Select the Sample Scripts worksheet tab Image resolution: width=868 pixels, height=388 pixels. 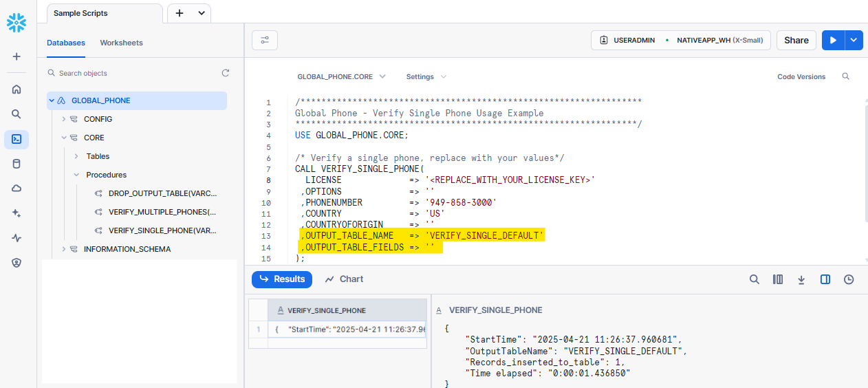pos(105,13)
